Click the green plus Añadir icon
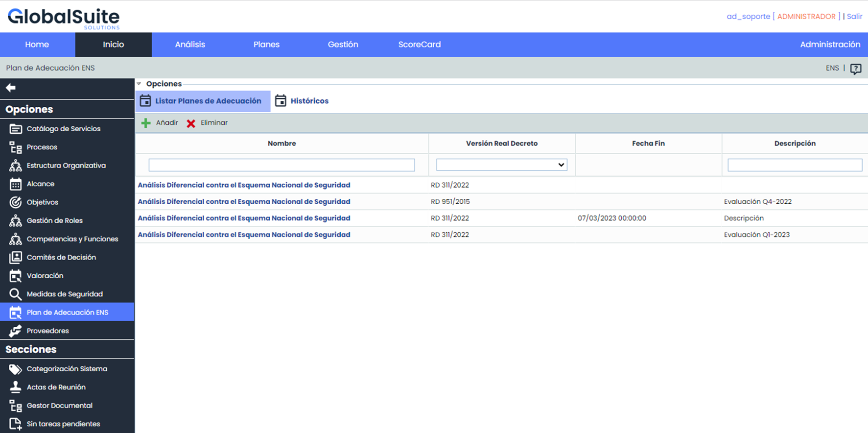868x433 pixels. pos(146,123)
